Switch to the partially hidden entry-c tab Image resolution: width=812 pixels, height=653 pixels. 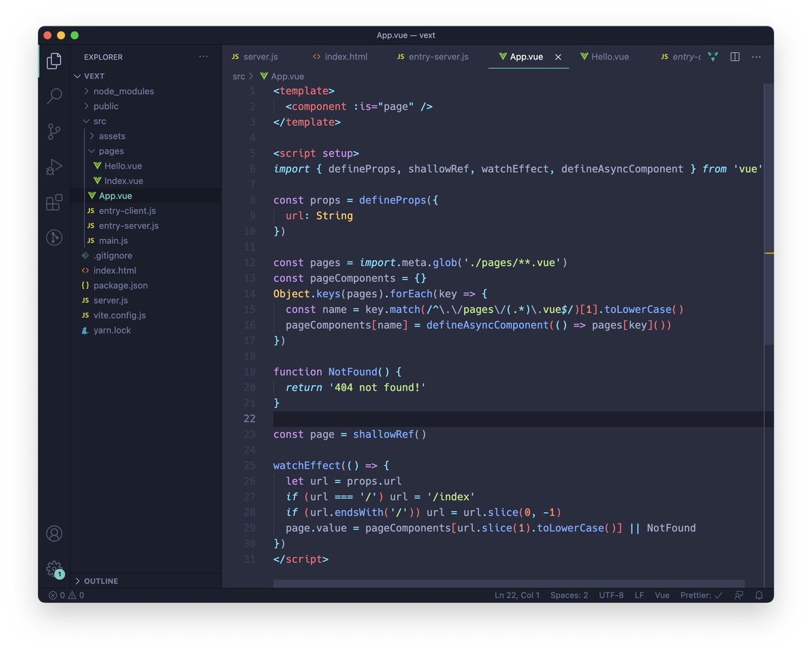tap(681, 56)
